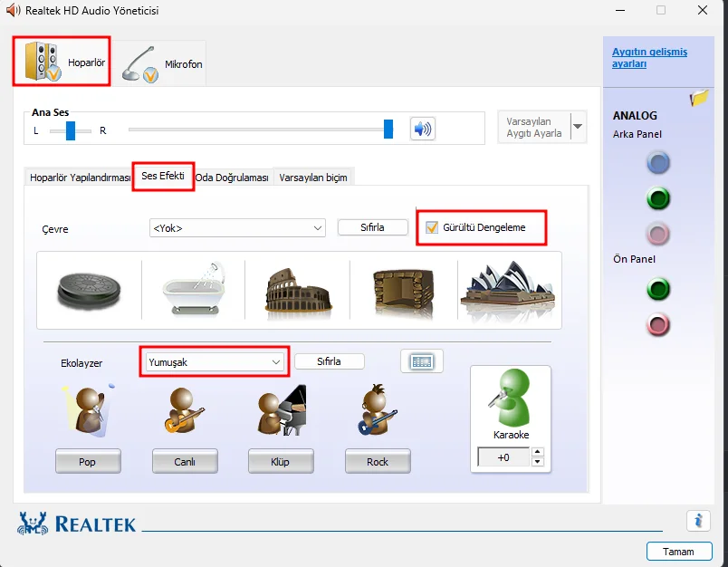Choose the Sydney Opera House environment

(x=508, y=290)
